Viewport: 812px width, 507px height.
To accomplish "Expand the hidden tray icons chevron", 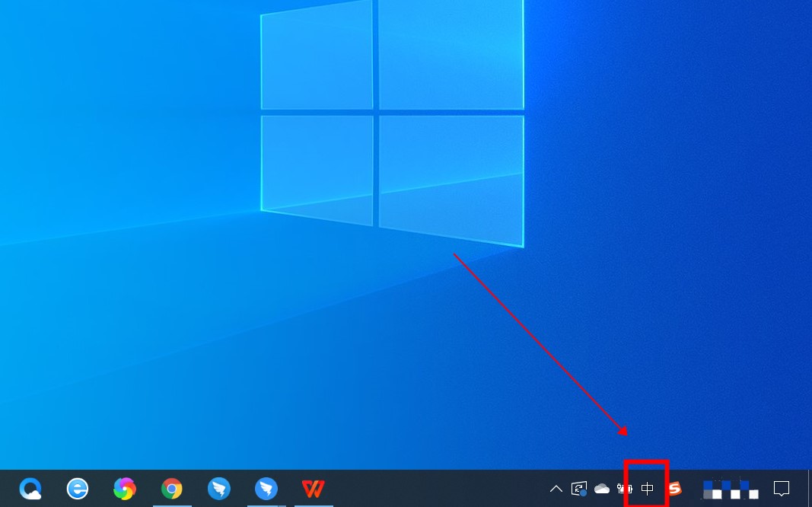I will pos(556,489).
